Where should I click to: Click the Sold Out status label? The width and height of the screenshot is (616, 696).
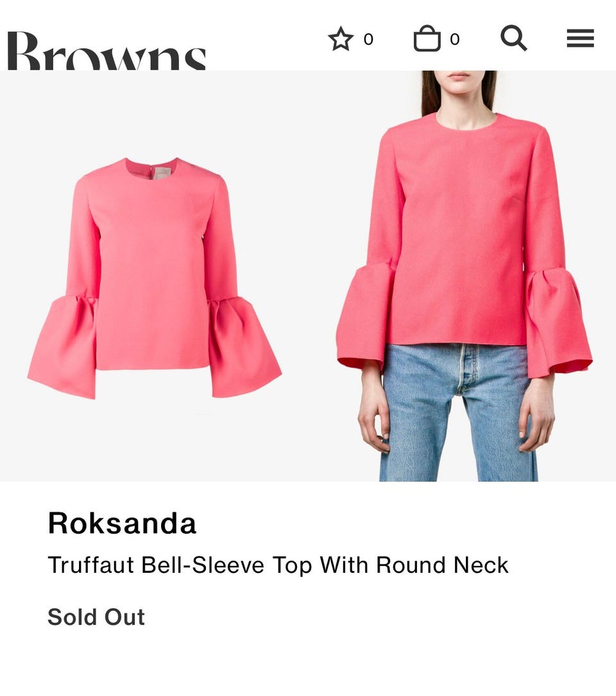click(96, 617)
